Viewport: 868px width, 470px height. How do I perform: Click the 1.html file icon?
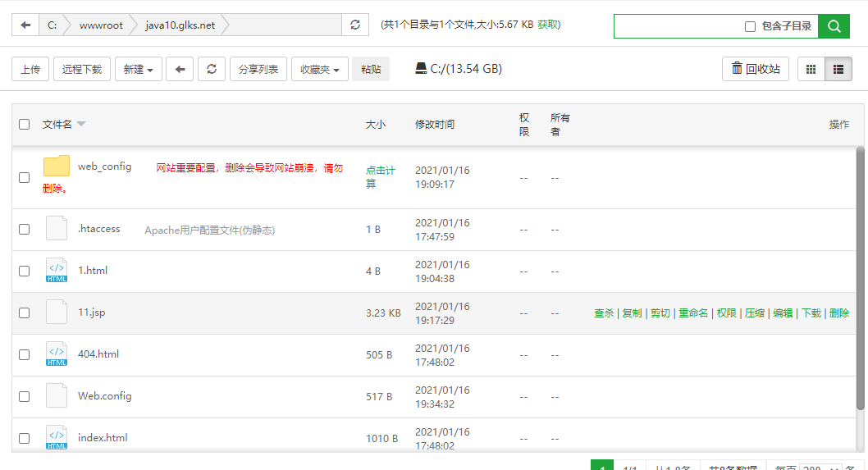tap(57, 270)
